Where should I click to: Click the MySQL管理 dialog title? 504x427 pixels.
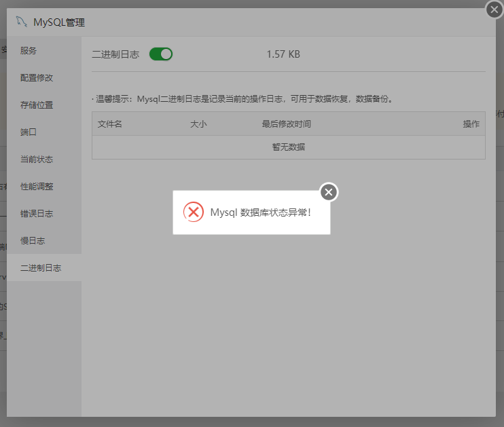(x=59, y=22)
